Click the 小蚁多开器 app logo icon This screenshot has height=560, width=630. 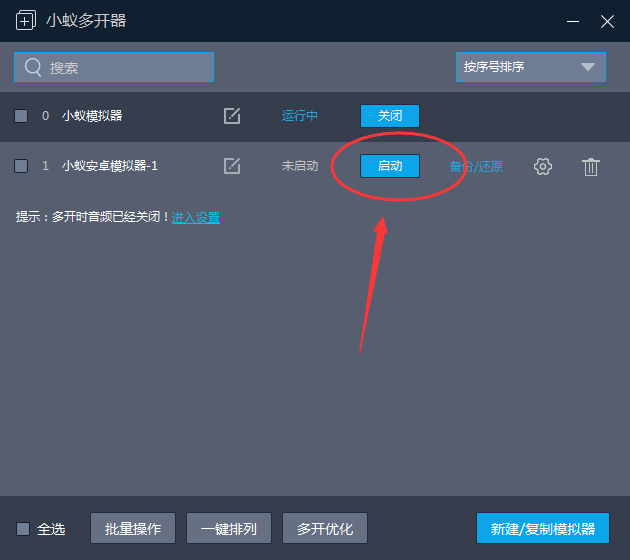click(26, 21)
